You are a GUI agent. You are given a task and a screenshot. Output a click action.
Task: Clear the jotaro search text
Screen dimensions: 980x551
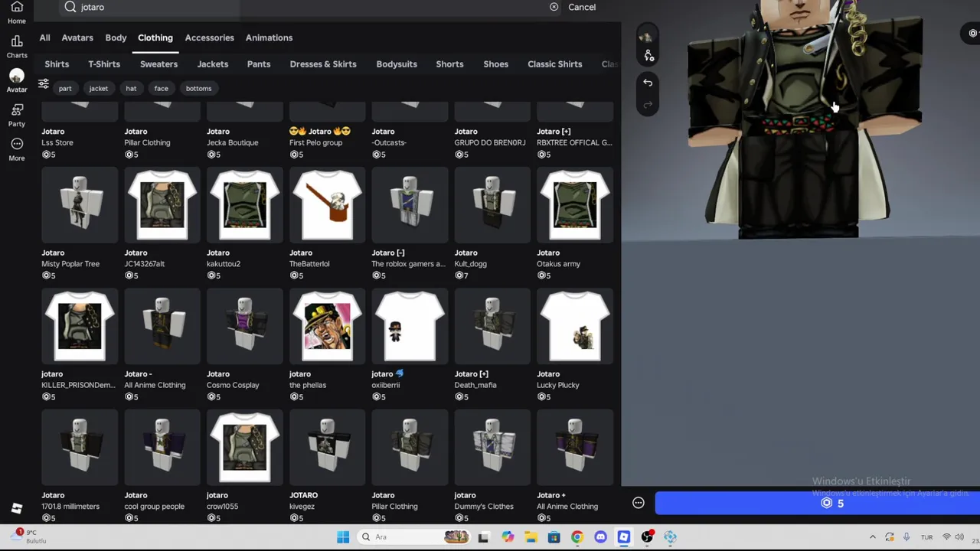click(554, 7)
